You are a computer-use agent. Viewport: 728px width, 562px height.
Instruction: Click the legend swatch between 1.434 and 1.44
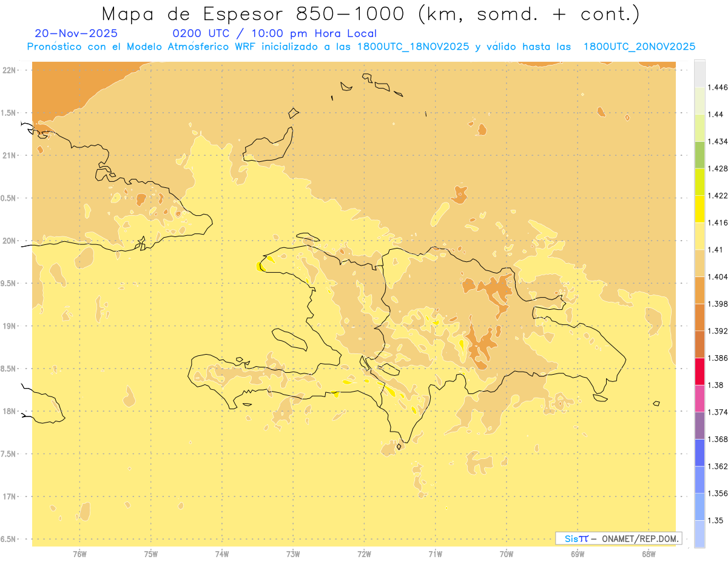699,127
